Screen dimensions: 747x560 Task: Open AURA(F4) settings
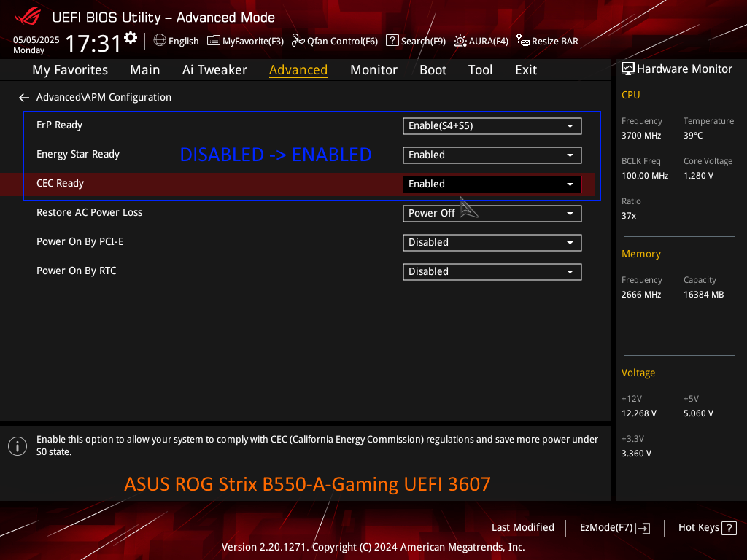(x=481, y=41)
